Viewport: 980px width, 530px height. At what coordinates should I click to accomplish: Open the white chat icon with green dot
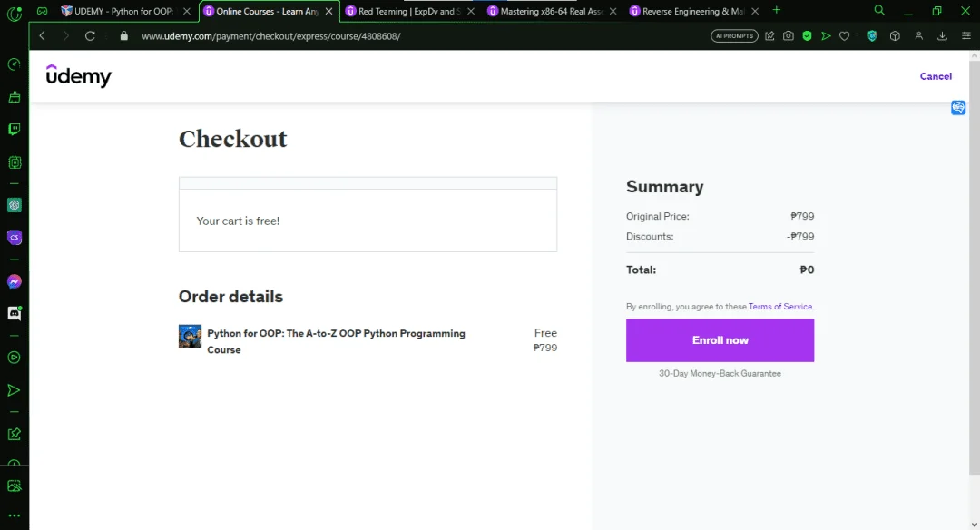pos(14,313)
